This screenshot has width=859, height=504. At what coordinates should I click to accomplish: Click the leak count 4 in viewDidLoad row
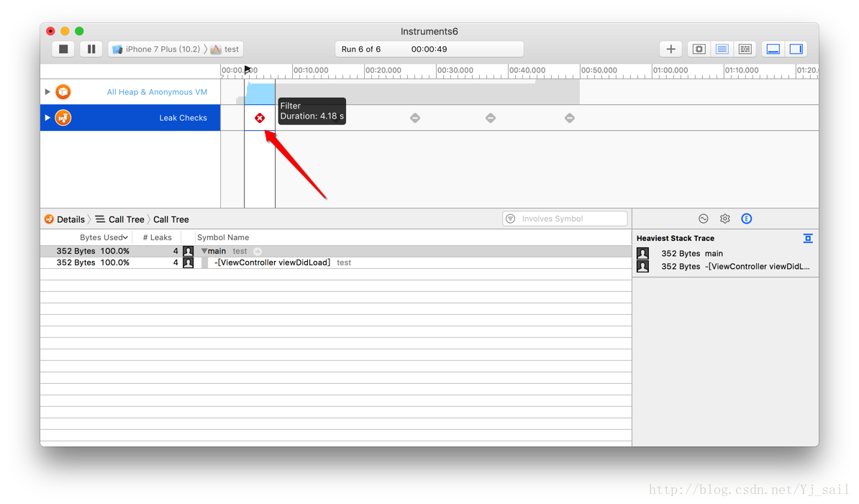(176, 262)
